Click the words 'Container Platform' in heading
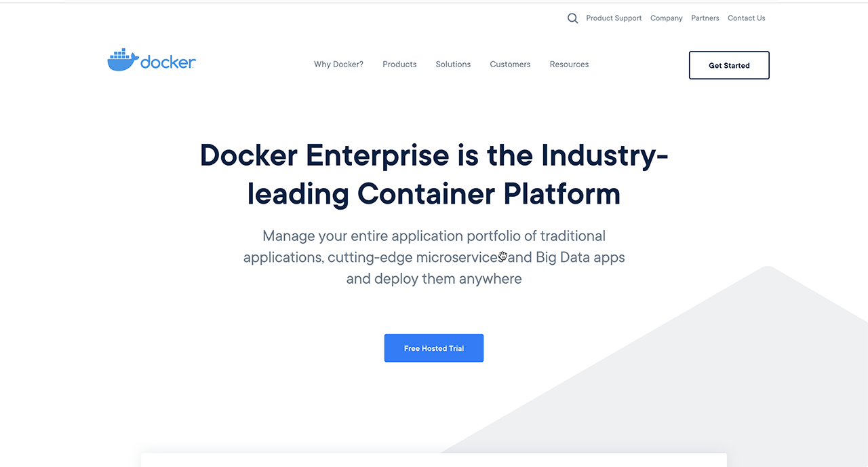This screenshot has width=868, height=467. click(488, 194)
